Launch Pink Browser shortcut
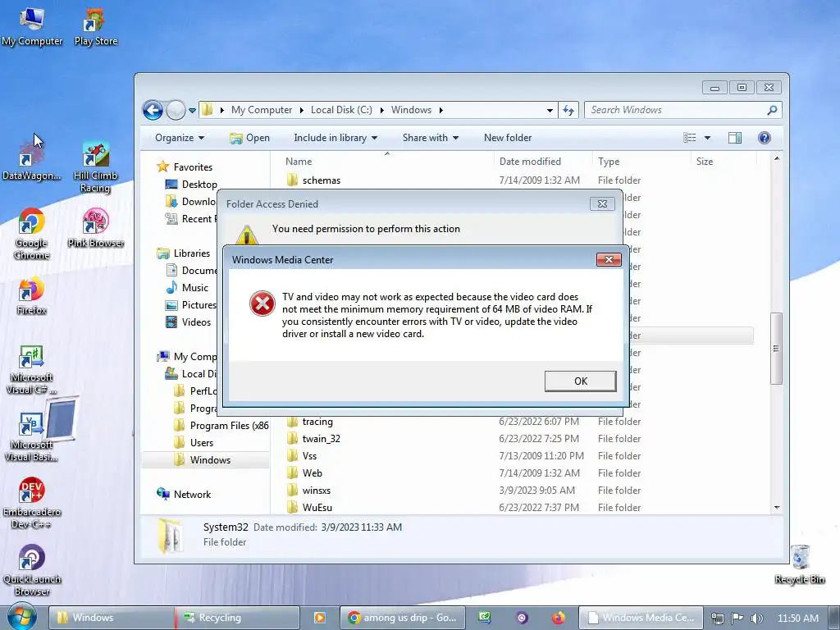 [95, 228]
